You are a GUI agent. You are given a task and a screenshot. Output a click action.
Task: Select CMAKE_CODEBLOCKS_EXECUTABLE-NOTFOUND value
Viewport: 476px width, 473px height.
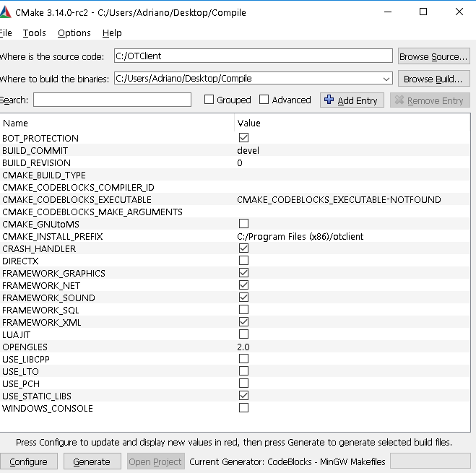pyautogui.click(x=339, y=200)
